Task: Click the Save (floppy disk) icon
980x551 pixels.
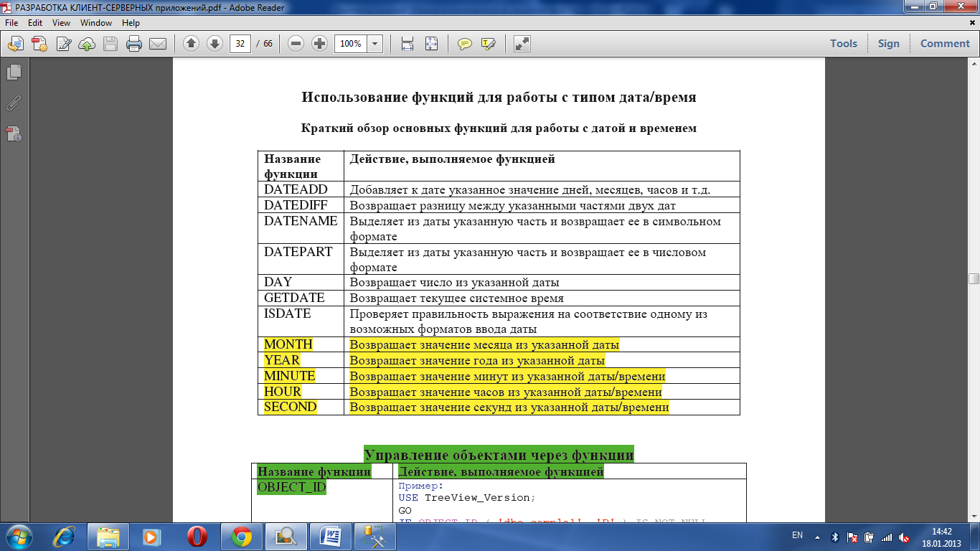Action: point(110,44)
